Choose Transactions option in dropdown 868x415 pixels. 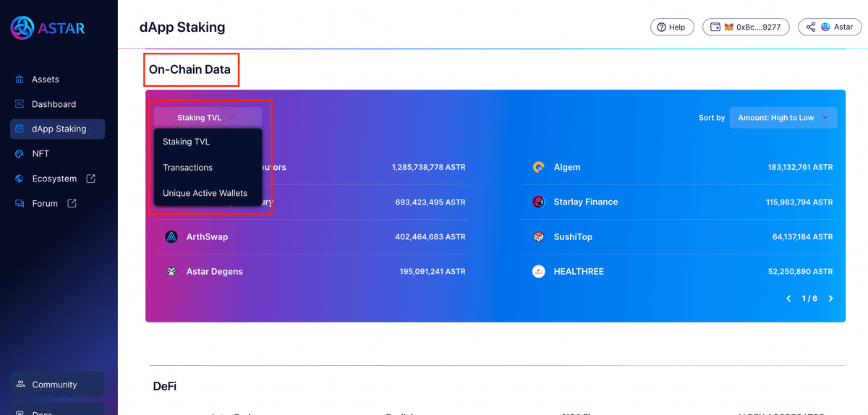208,168
